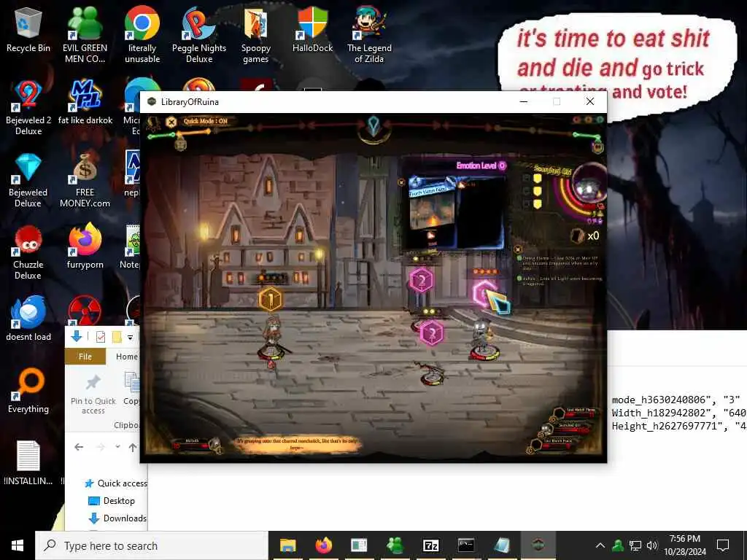The width and height of the screenshot is (747, 560).
Task: Close the passive description list with its orange X
Action: tap(518, 249)
